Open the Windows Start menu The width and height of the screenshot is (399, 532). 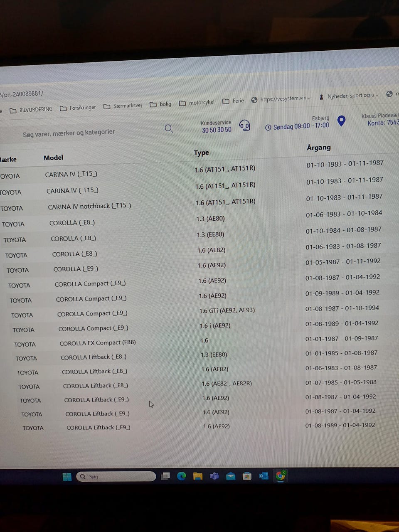pos(67,477)
